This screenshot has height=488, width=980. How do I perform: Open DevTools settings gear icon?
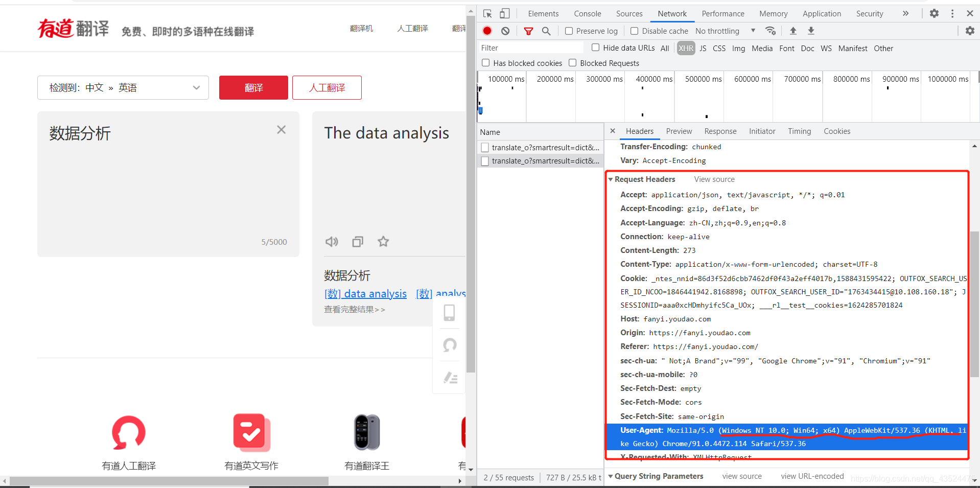click(934, 14)
